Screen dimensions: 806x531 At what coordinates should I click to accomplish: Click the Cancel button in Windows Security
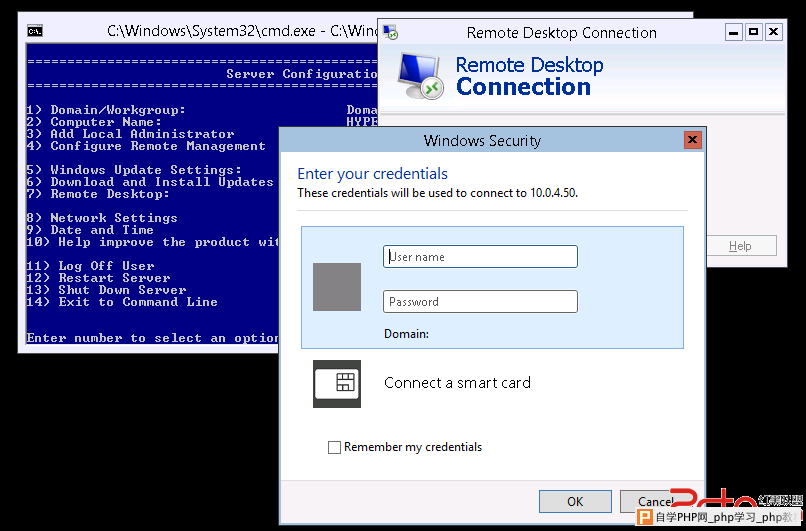pos(655,501)
